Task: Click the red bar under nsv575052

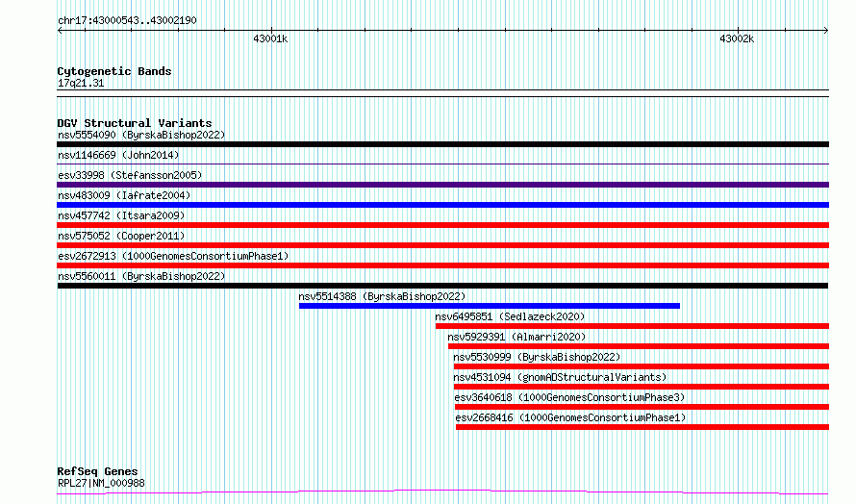Action: coord(442,245)
